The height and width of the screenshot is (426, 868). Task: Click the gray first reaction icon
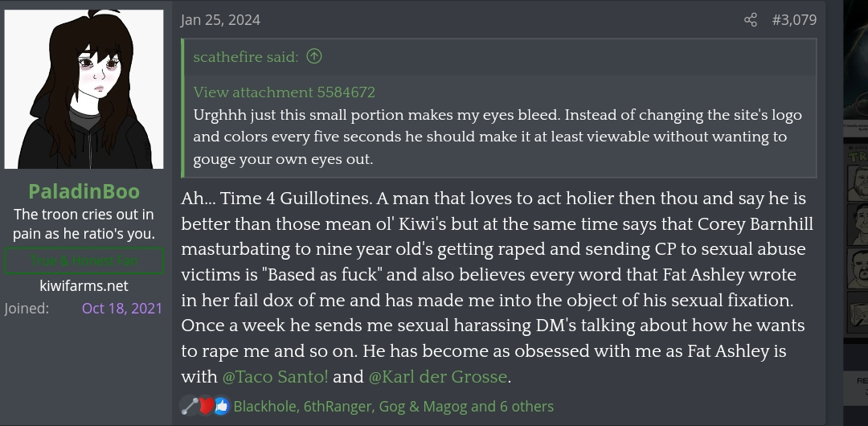point(190,407)
